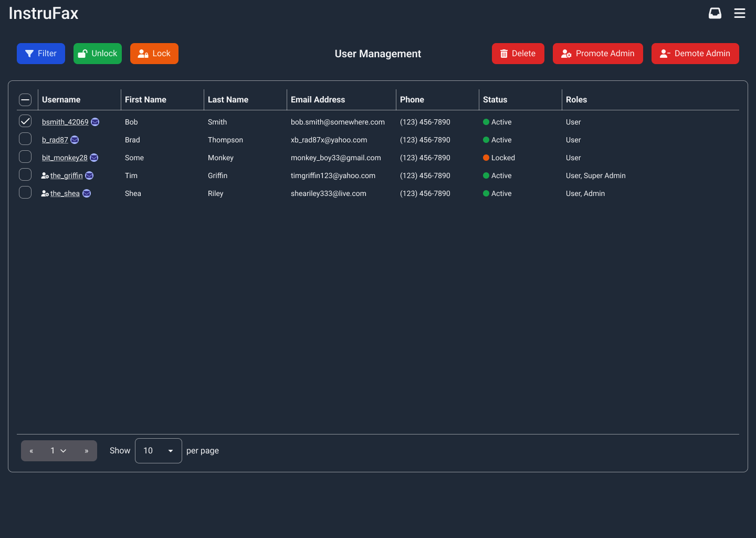Screen dimensions: 756x538
Task: Click the Username column header
Action: pos(61,99)
